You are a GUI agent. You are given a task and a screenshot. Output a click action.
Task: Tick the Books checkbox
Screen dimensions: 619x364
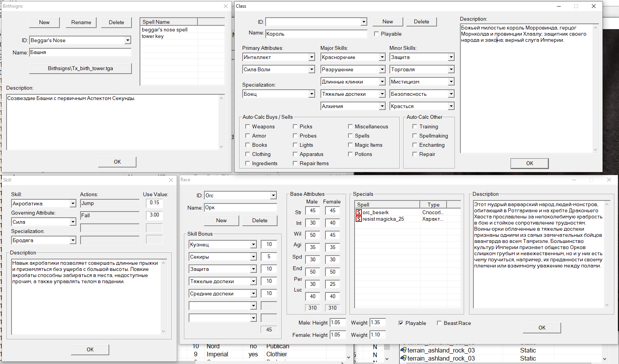click(248, 145)
